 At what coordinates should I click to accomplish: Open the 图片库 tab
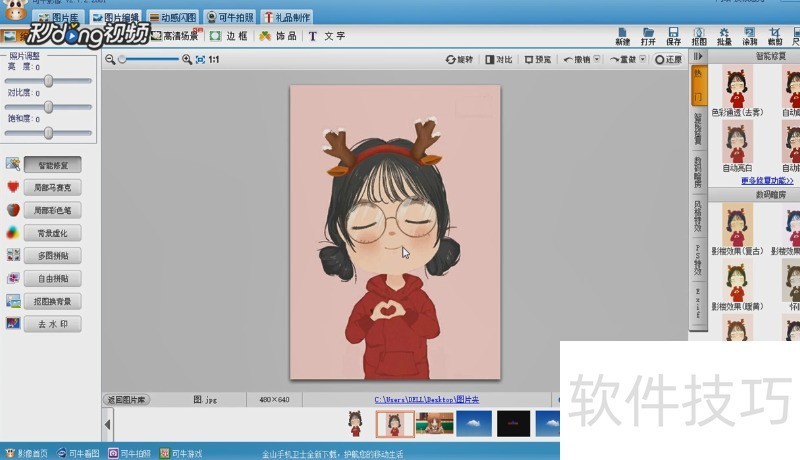click(x=58, y=17)
